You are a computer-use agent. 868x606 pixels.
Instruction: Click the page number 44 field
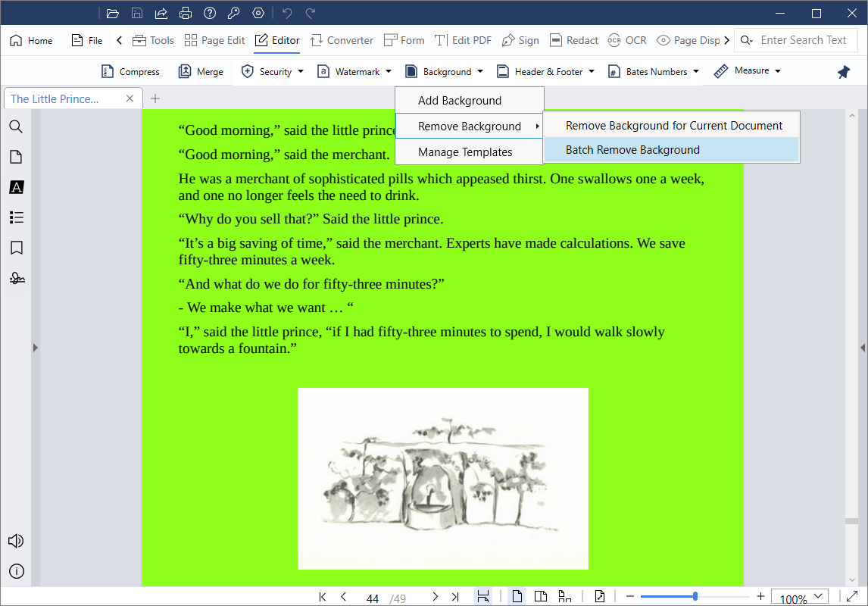click(x=373, y=598)
